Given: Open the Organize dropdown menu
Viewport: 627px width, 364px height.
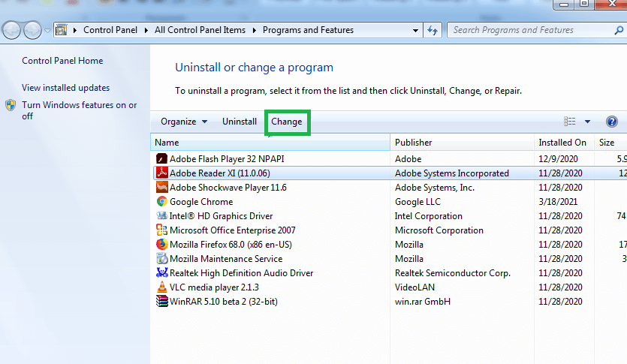Looking at the screenshot, I should pyautogui.click(x=184, y=122).
